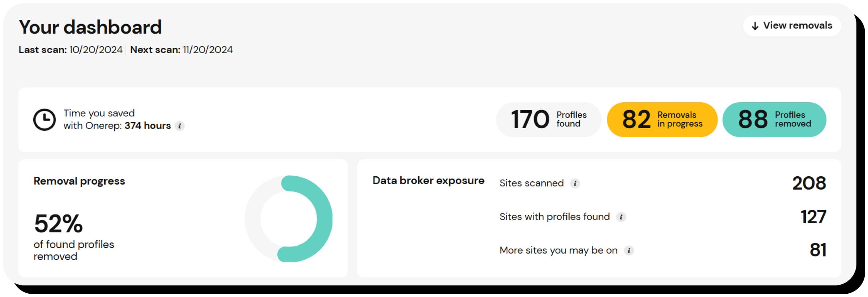Open info icon beside More sites you may be on
The image size is (868, 297).
click(x=629, y=251)
